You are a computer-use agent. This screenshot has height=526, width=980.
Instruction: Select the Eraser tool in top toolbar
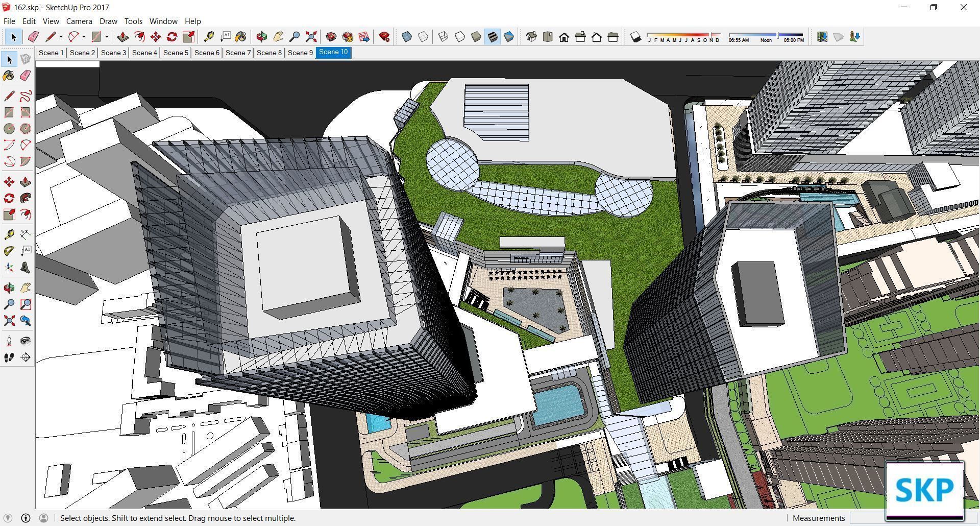(x=33, y=37)
